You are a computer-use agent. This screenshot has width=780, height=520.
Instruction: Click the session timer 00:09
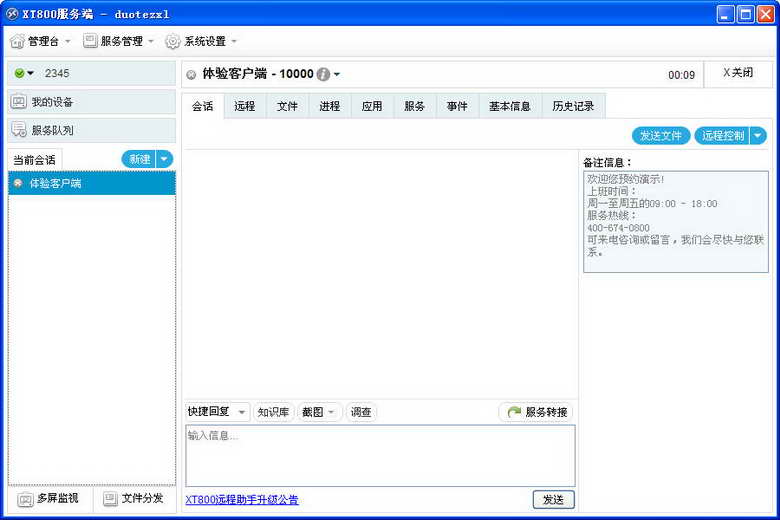pos(682,75)
